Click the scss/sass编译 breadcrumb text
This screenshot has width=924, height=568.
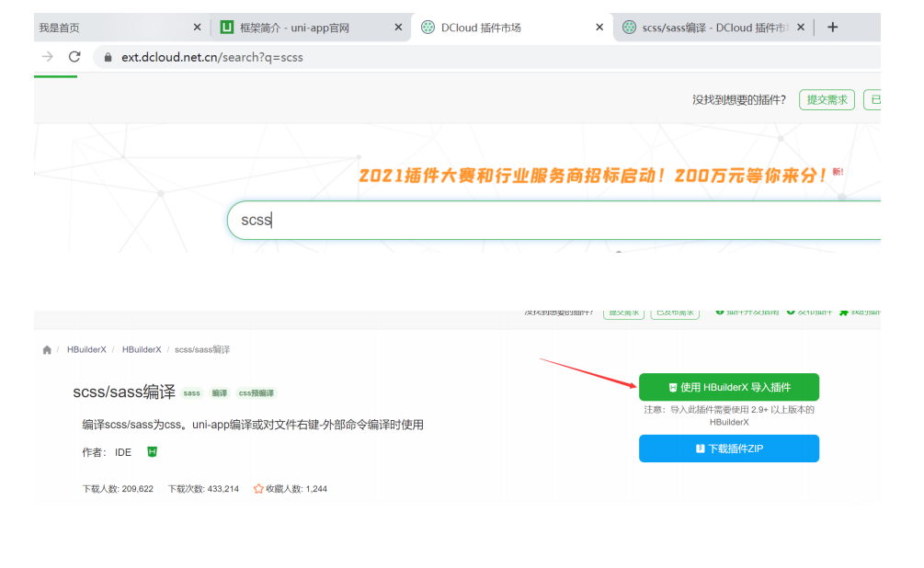(202, 349)
